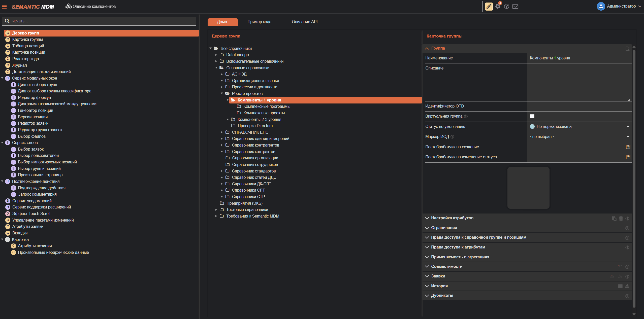Click database icon in Настройка атрибутов row

pyautogui.click(x=621, y=218)
